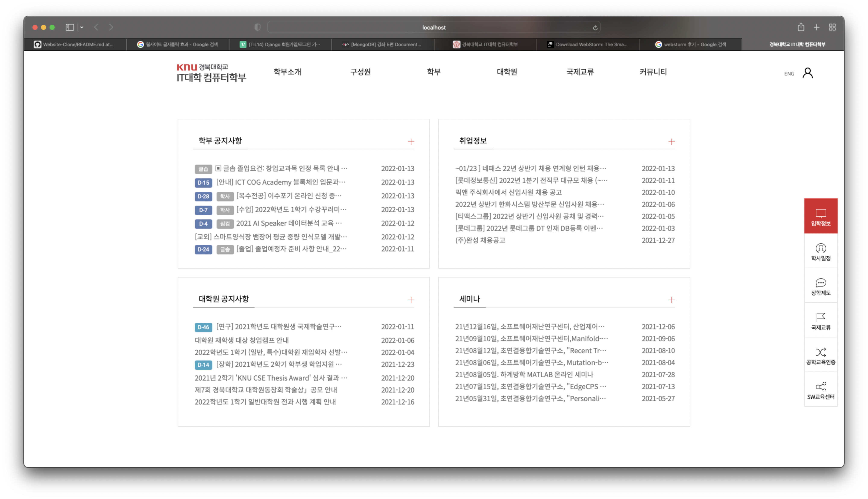Switch to the MongoDB 강좌 tab

click(383, 44)
